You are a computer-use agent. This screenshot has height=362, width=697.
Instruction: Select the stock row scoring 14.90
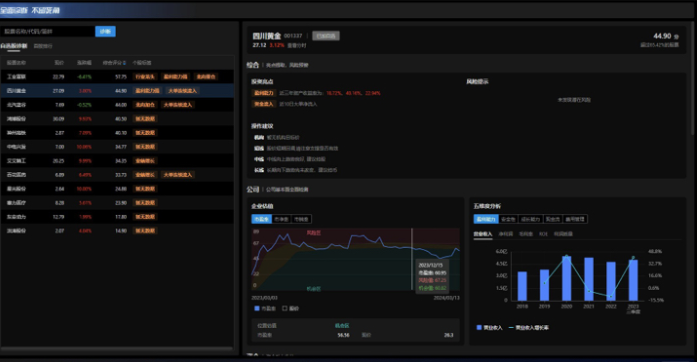tap(117, 231)
